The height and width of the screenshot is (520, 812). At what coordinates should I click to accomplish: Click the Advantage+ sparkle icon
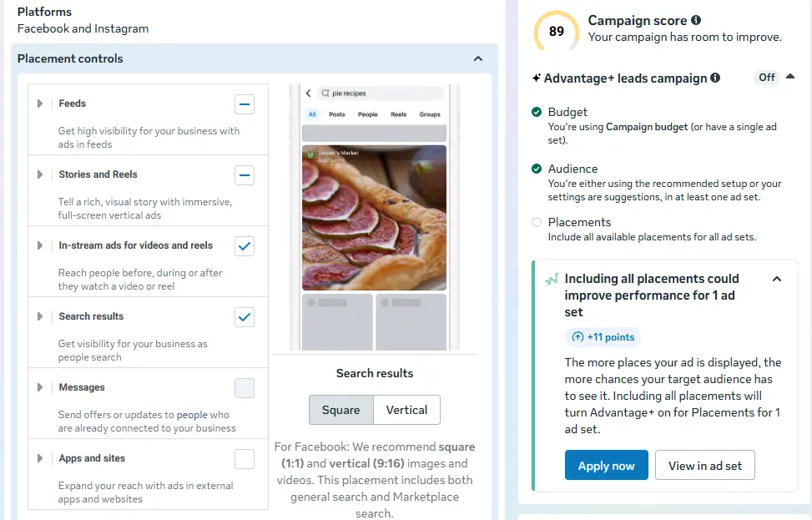coord(537,78)
